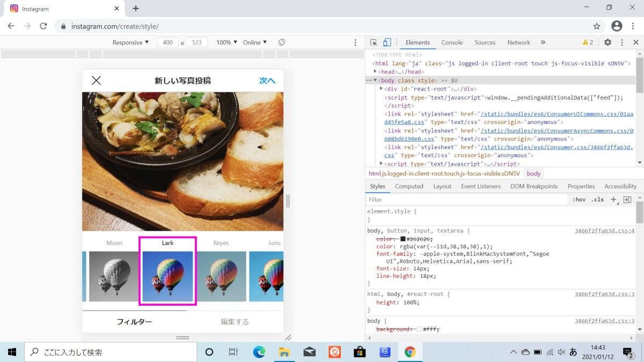This screenshot has width=644, height=362.
Task: Switch to the Computed pane tab
Action: [409, 186]
